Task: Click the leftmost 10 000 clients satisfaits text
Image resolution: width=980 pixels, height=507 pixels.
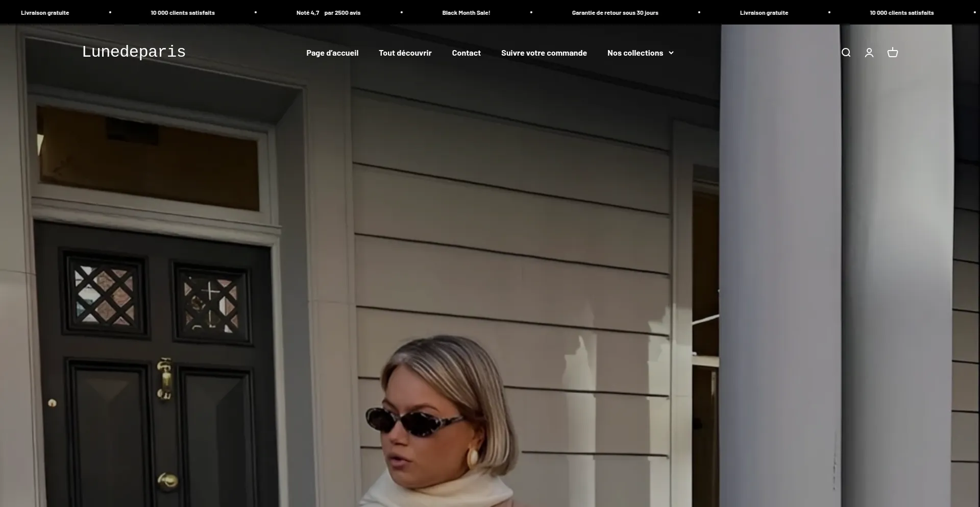Action: [x=183, y=13]
